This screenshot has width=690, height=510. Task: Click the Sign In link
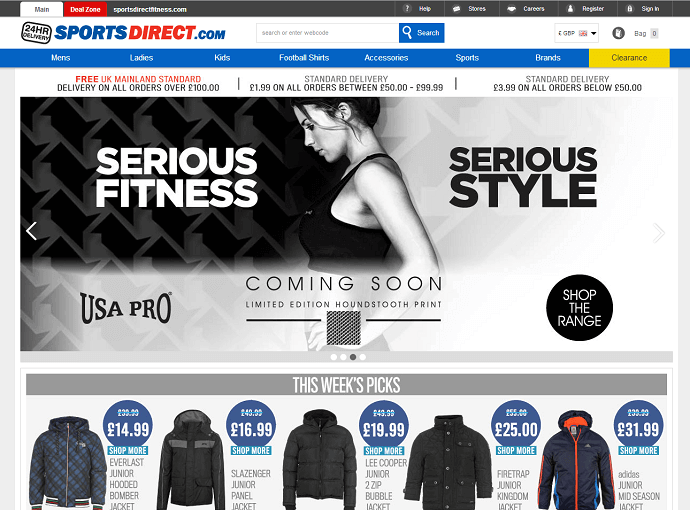pyautogui.click(x=650, y=9)
